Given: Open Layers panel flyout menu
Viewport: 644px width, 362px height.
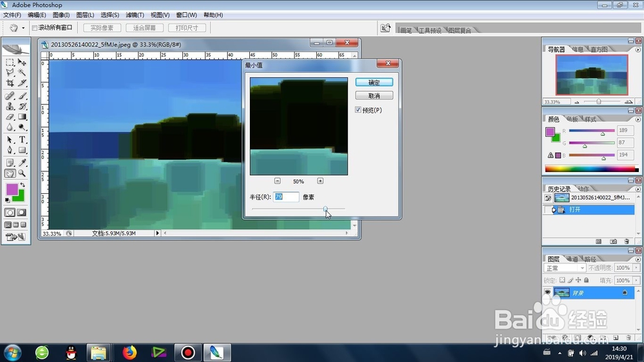Looking at the screenshot, I should [638, 260].
